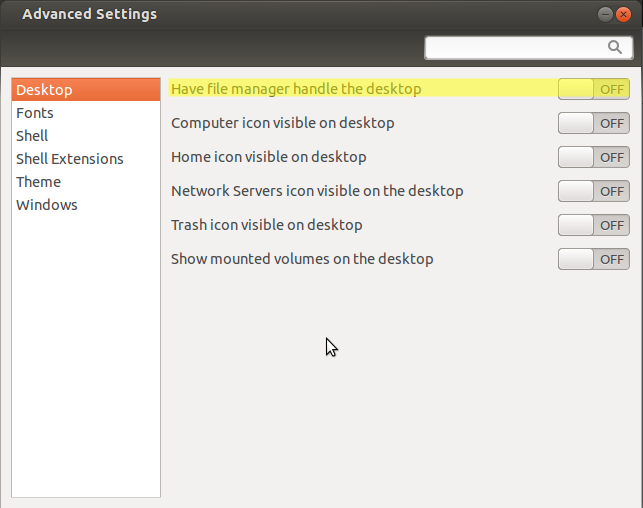Open Shell Extensions category
The width and height of the screenshot is (643, 508).
pos(70,159)
